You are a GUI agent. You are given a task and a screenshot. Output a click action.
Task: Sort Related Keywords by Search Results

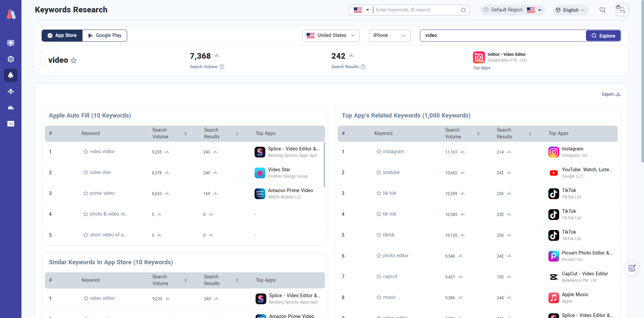(530, 134)
